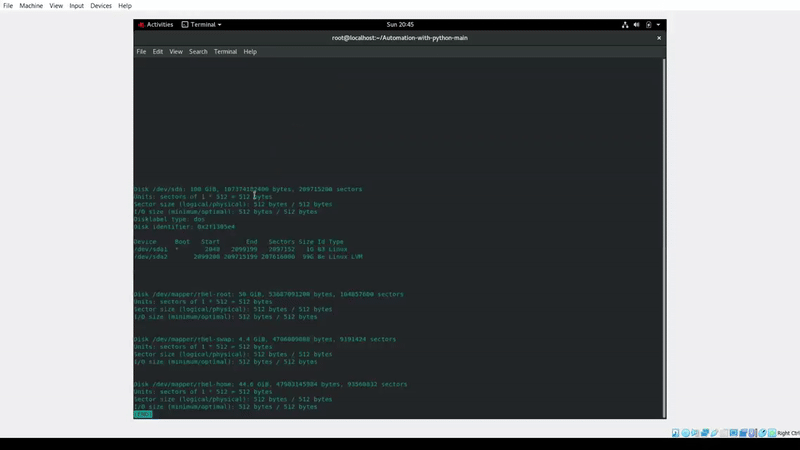
Task: Open the terminal Help menu
Action: (250, 52)
